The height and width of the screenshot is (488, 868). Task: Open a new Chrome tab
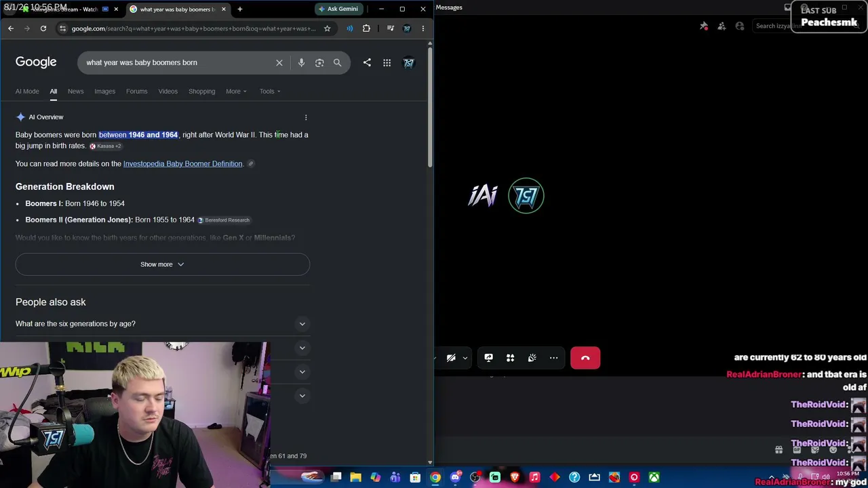tap(239, 9)
